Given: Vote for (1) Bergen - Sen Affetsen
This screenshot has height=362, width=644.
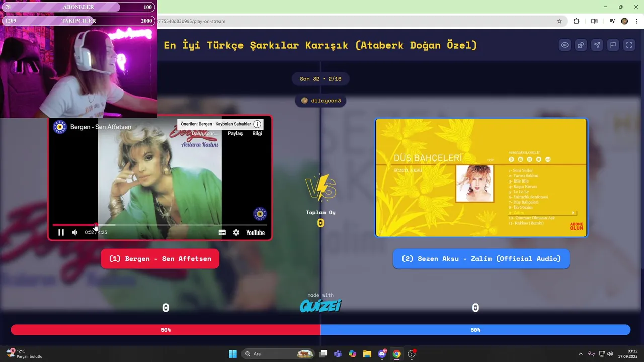Looking at the screenshot, I should (160, 259).
